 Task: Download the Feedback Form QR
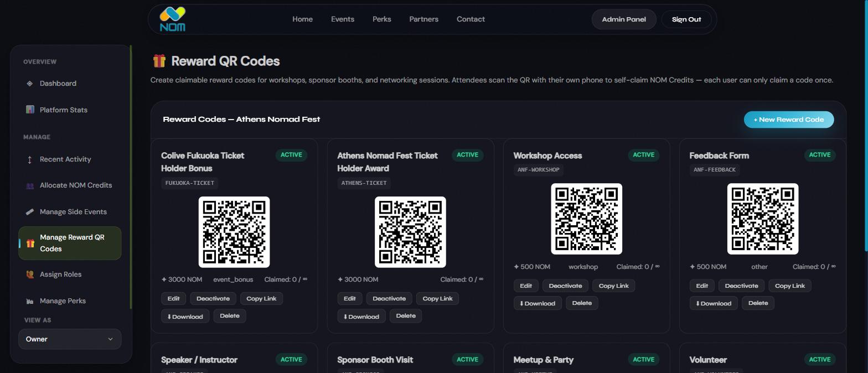(x=714, y=303)
